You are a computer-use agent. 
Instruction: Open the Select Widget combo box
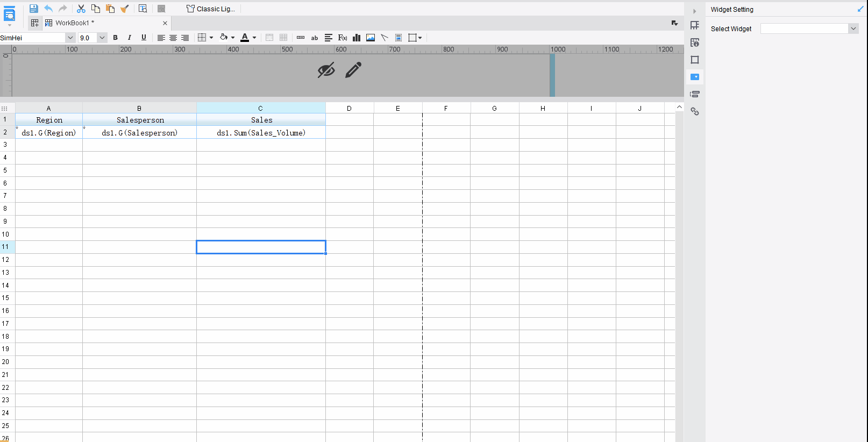(x=809, y=28)
